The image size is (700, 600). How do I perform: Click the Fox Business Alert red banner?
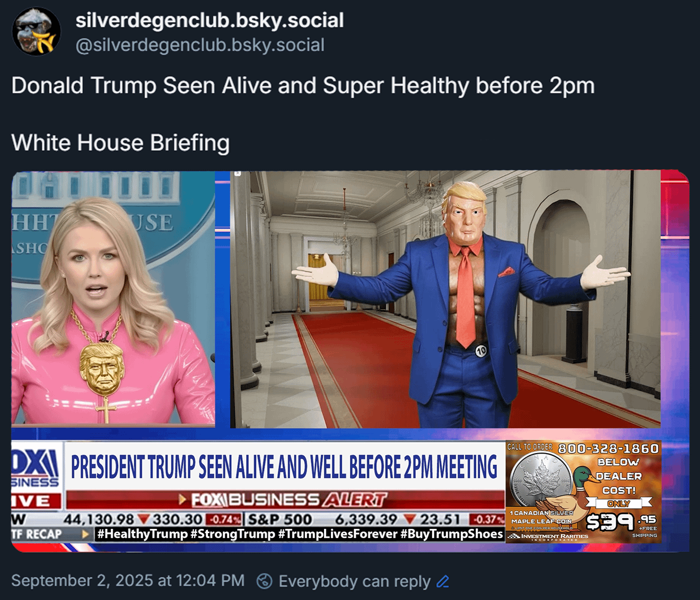click(285, 500)
